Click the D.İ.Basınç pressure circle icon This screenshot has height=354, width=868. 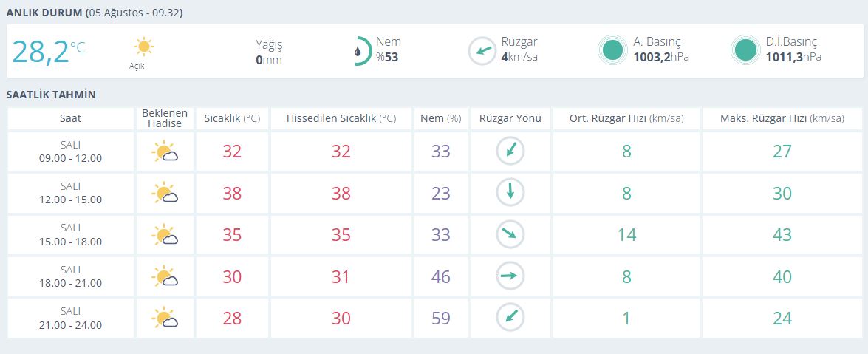(745, 50)
